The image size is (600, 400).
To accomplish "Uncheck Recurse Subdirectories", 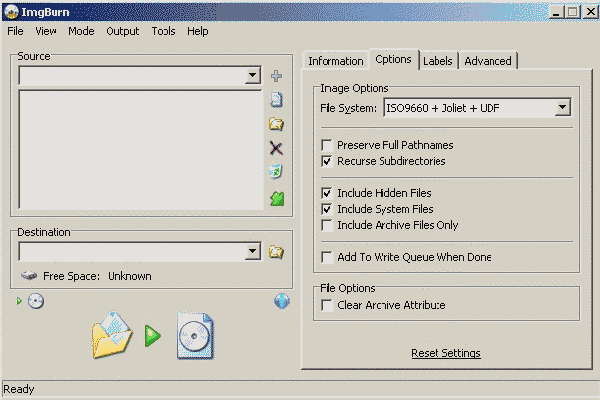I will (x=327, y=161).
